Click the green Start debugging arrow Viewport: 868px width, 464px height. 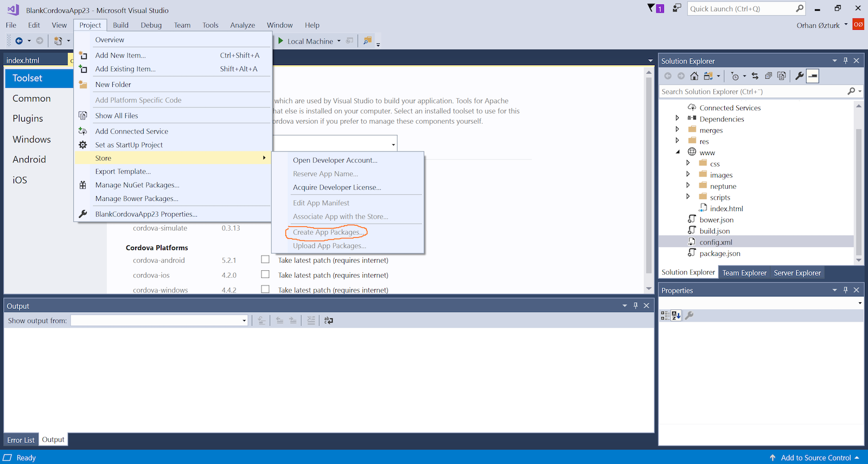tap(280, 41)
